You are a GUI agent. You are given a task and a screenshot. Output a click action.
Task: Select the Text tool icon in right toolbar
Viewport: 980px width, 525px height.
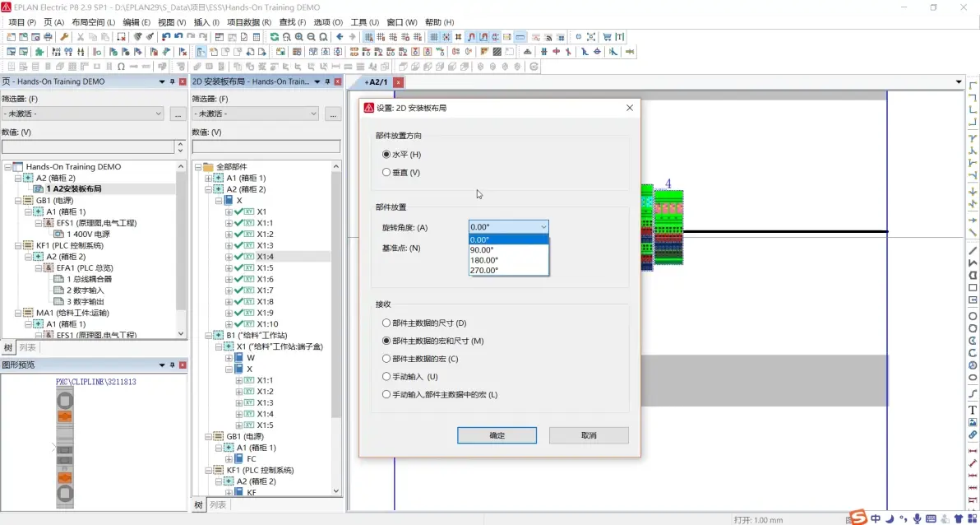(x=973, y=410)
